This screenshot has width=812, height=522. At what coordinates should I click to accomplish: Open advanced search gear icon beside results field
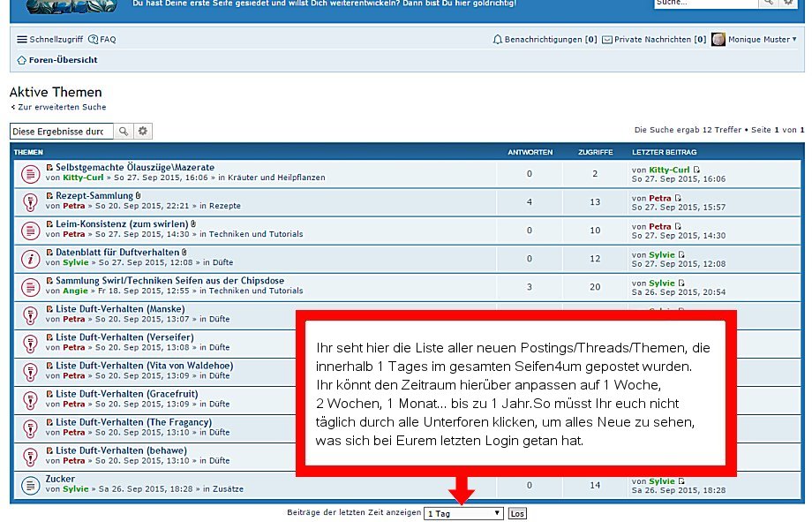[x=143, y=132]
